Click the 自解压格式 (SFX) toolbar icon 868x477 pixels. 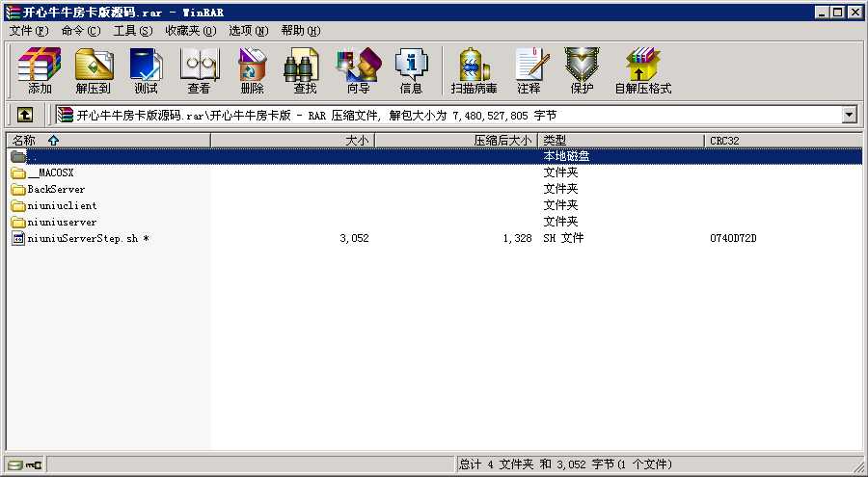[x=642, y=70]
